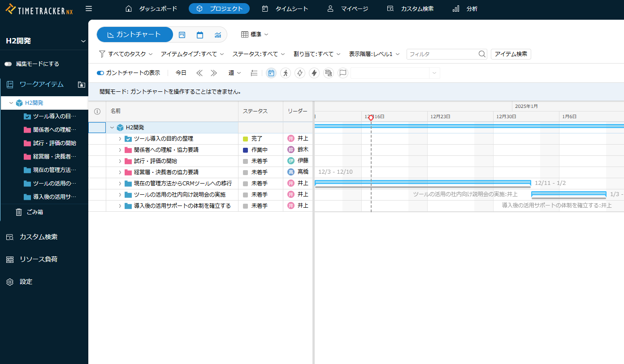The height and width of the screenshot is (364, 624).
Task: Click the outlined lightning bolt icon
Action: coord(300,73)
